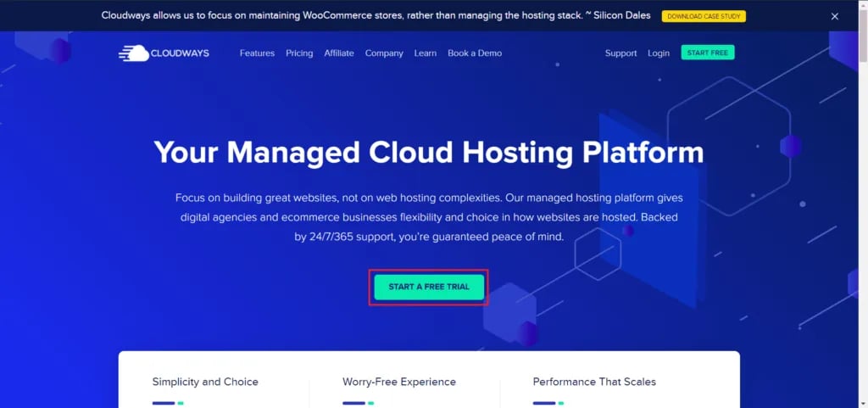Click the Start Free header button
868x408 pixels.
(x=708, y=53)
